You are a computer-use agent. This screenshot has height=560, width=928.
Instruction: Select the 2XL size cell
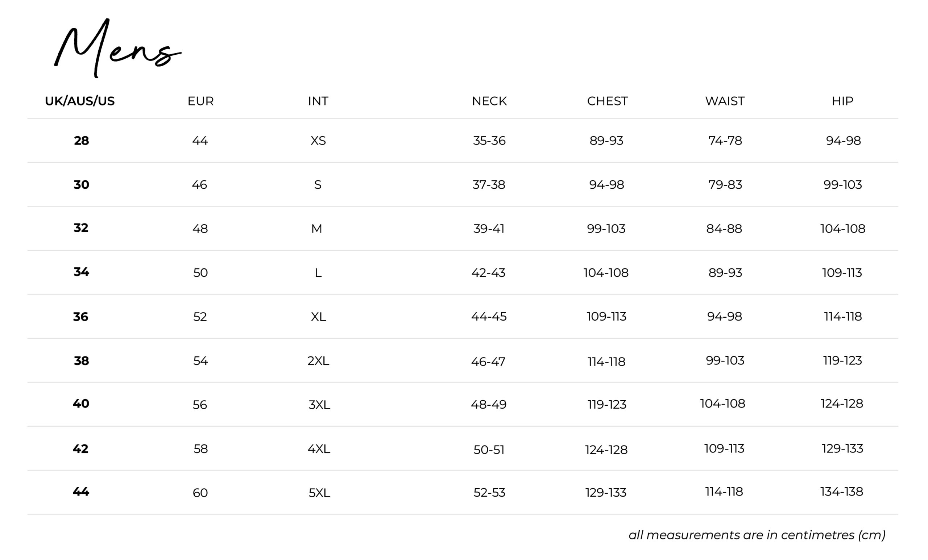click(318, 360)
